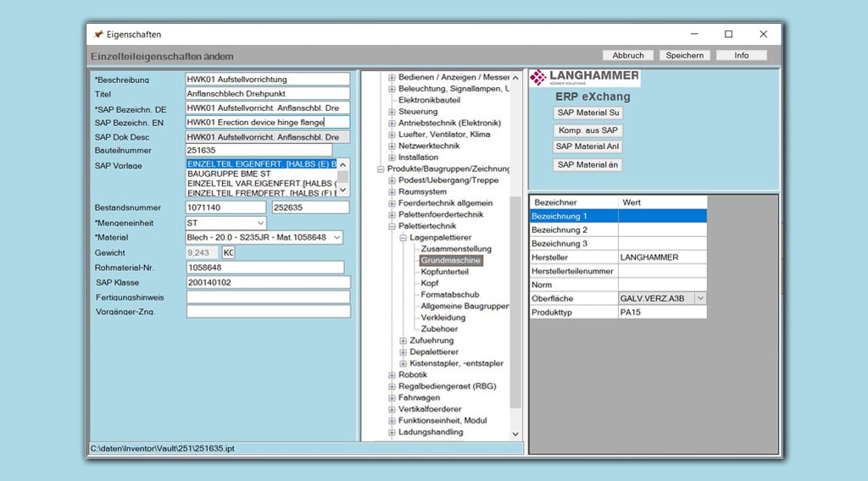Select the Verkleidung tree item
Screen dimensions: 868x481
pos(442,318)
